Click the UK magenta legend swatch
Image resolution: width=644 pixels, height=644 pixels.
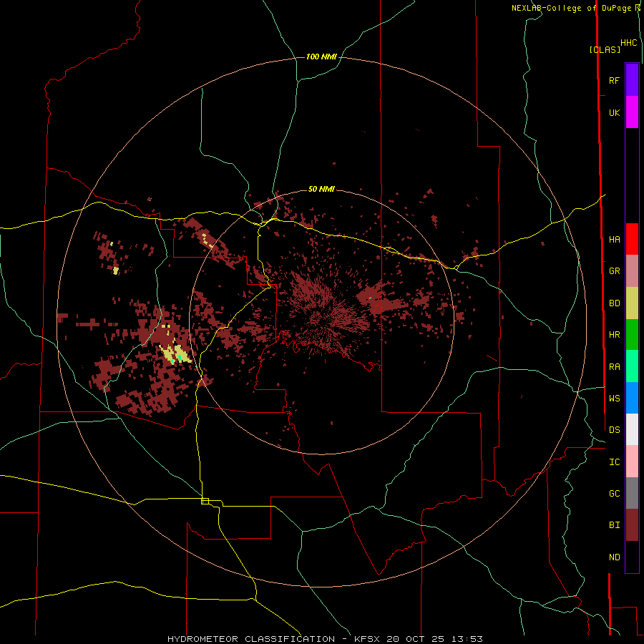(x=632, y=112)
